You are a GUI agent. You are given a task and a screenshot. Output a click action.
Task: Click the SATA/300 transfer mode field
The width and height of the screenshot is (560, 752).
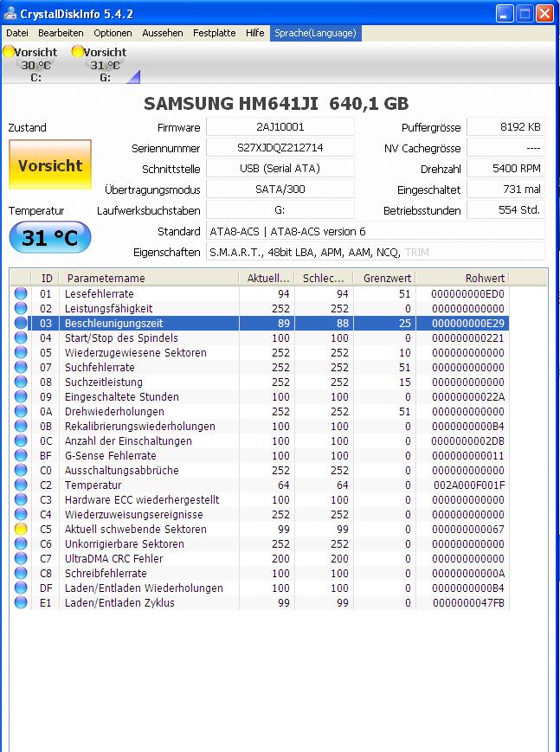pos(280,189)
